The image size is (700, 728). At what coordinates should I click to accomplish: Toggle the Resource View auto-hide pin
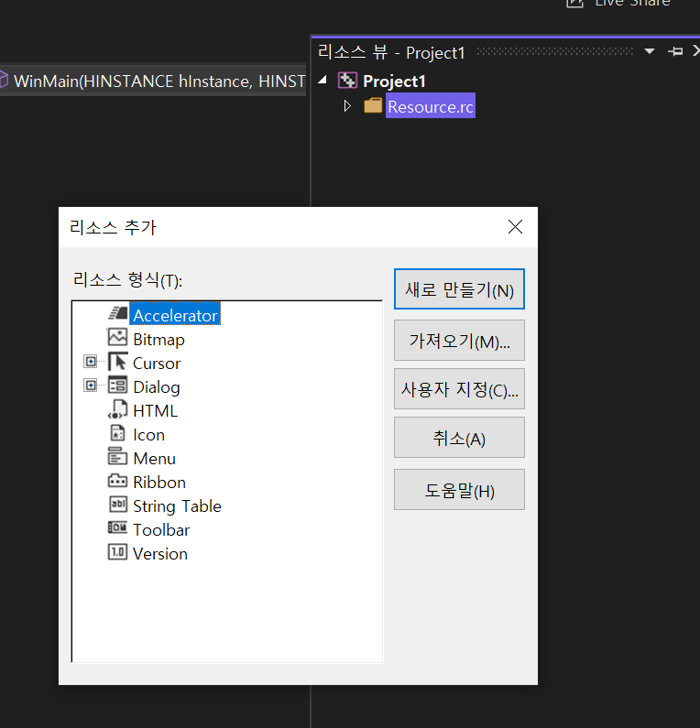click(x=675, y=51)
